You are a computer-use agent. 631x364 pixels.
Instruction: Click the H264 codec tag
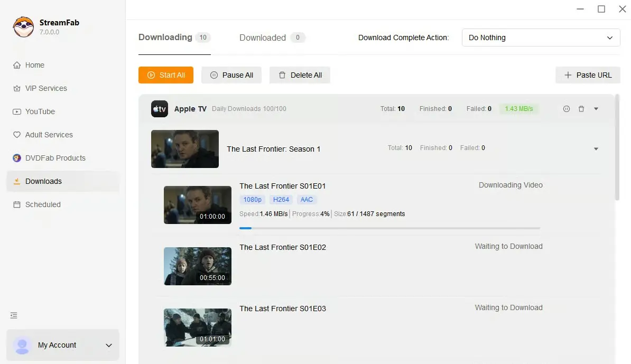tap(281, 200)
